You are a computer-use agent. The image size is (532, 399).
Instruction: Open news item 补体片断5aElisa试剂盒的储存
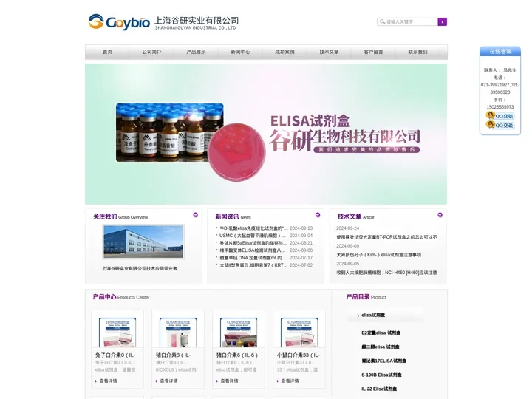253,243
